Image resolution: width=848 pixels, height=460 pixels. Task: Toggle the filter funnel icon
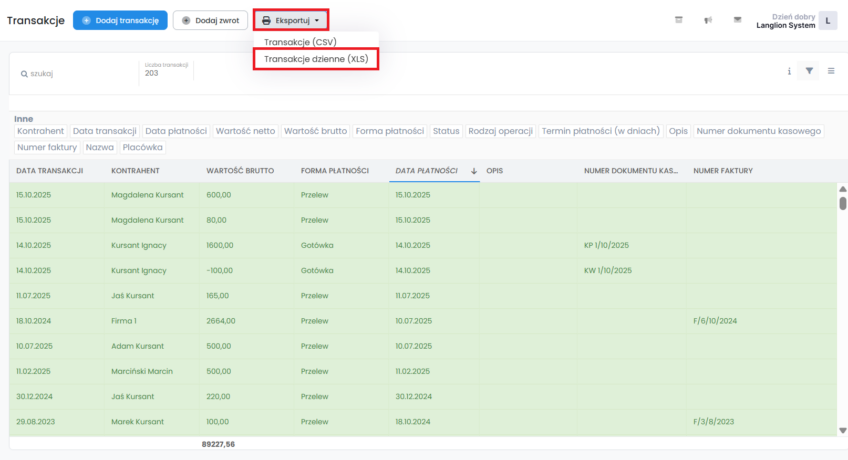pos(810,72)
